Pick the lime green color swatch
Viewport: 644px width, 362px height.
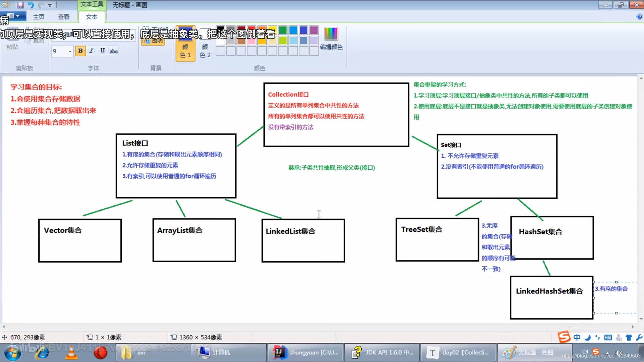[x=283, y=41]
